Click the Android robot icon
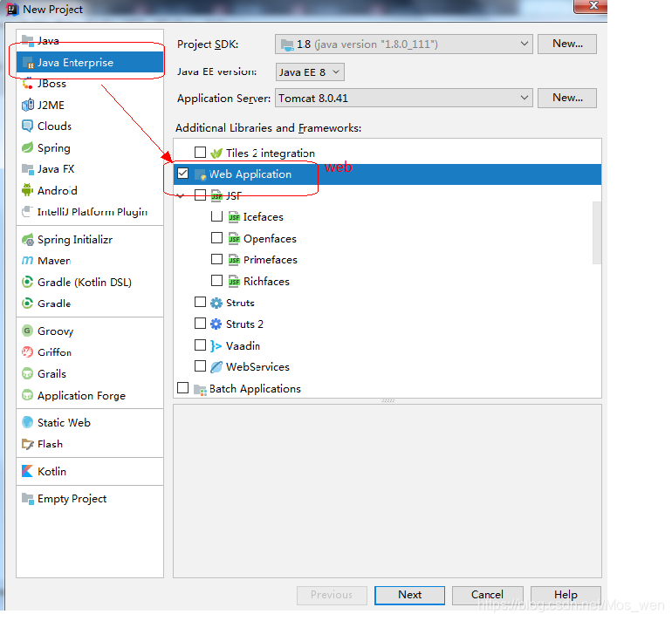The image size is (672, 621). pyautogui.click(x=27, y=190)
